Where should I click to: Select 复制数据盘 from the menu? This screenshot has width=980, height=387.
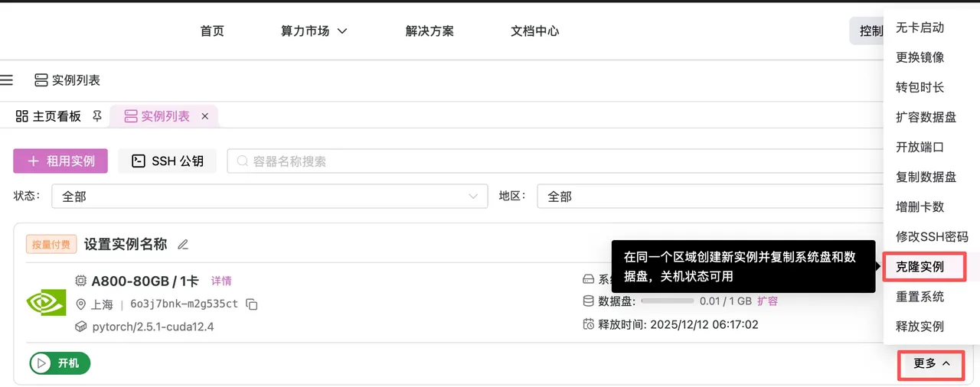(926, 177)
